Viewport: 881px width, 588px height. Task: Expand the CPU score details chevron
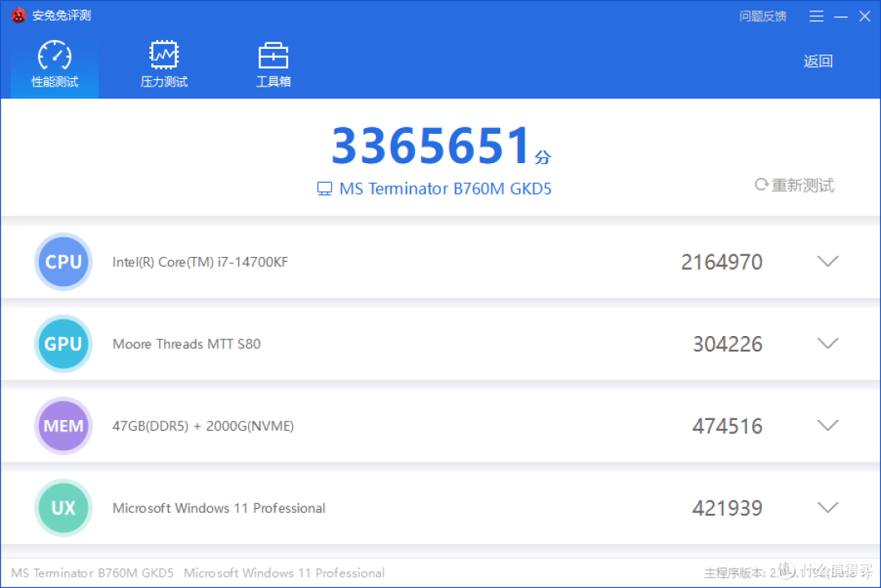click(828, 261)
